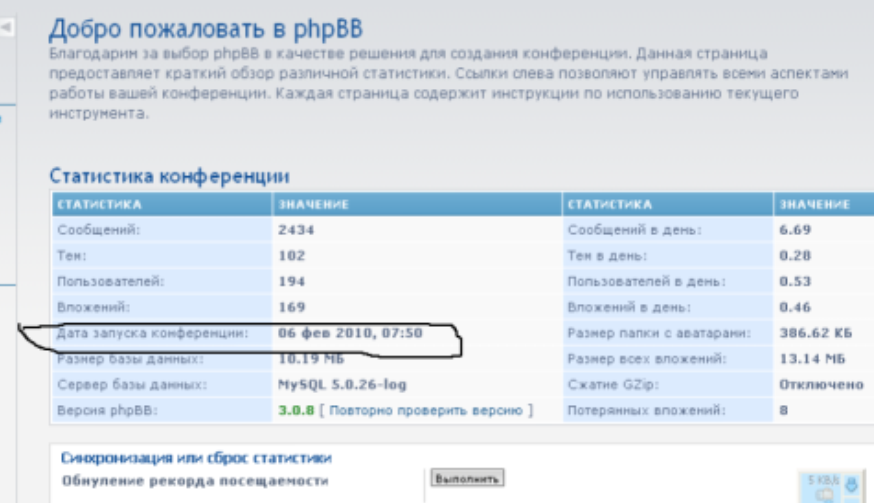874x503 pixels.
Task: Select the avatar folder size '386.62 КБ'
Action: (x=815, y=333)
